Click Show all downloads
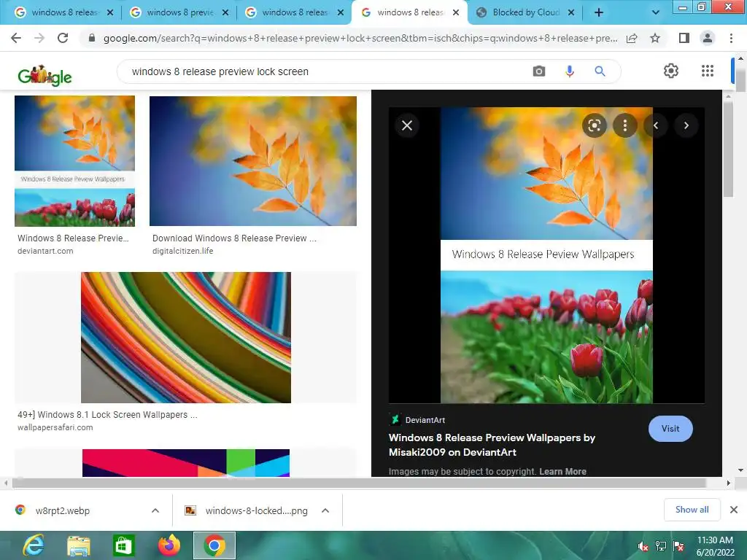Viewport: 747px width, 560px height. click(692, 510)
